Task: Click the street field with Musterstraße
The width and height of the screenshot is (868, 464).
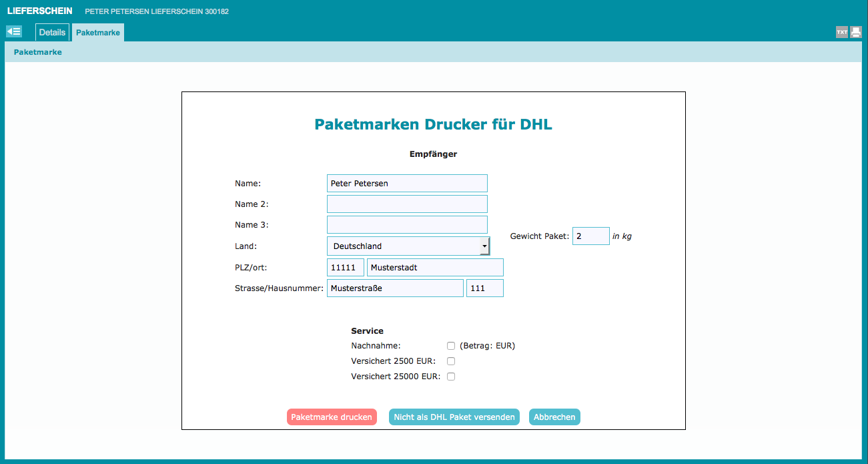Action: (x=395, y=288)
